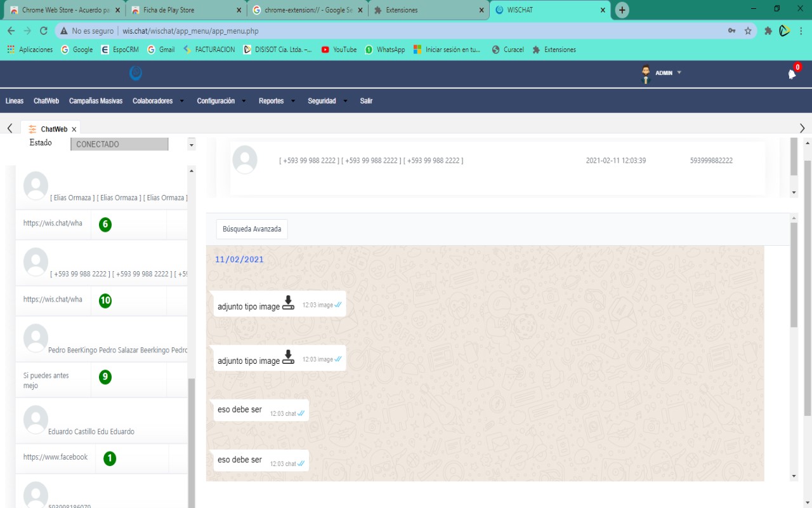Open the facebook link under Eduardo Castillo

pos(56,457)
